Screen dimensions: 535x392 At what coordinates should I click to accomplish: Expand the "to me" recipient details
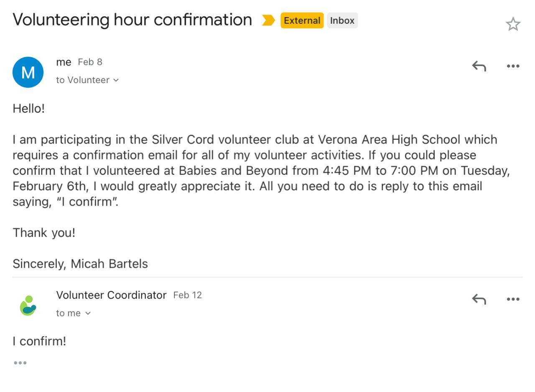pyautogui.click(x=87, y=313)
